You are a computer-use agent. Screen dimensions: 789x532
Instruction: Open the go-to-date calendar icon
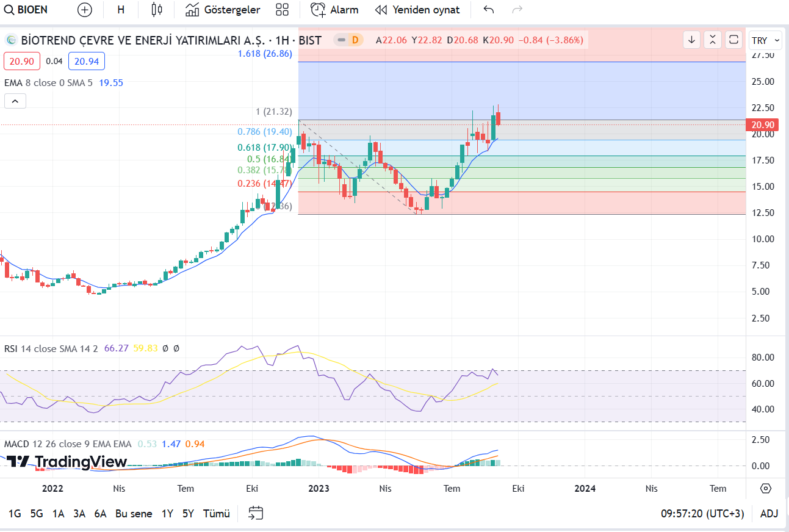(256, 514)
